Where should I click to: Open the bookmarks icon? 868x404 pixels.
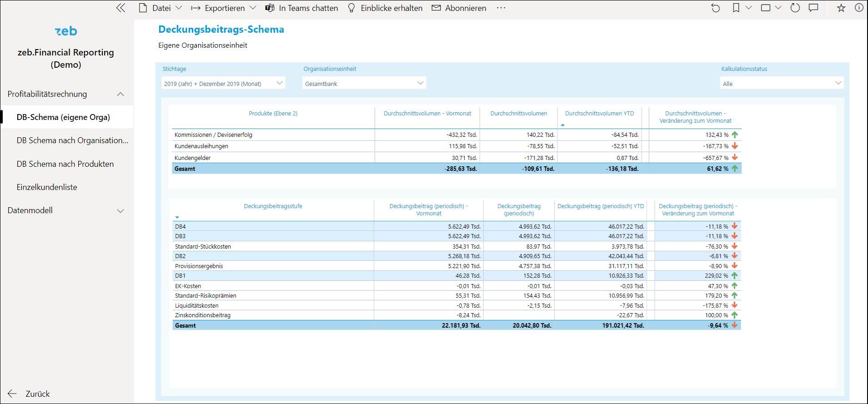[x=736, y=8]
